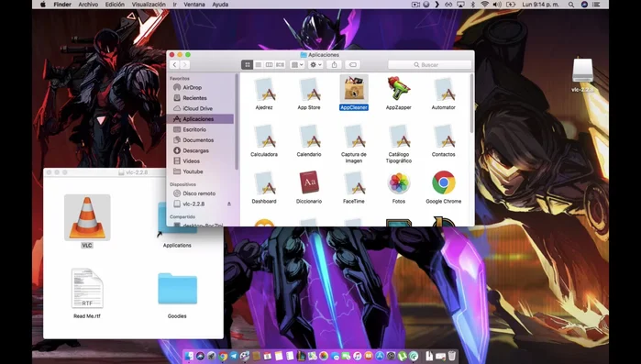This screenshot has width=641, height=364.
Task: Open Google Chrome from the Dock
Action: point(223,356)
